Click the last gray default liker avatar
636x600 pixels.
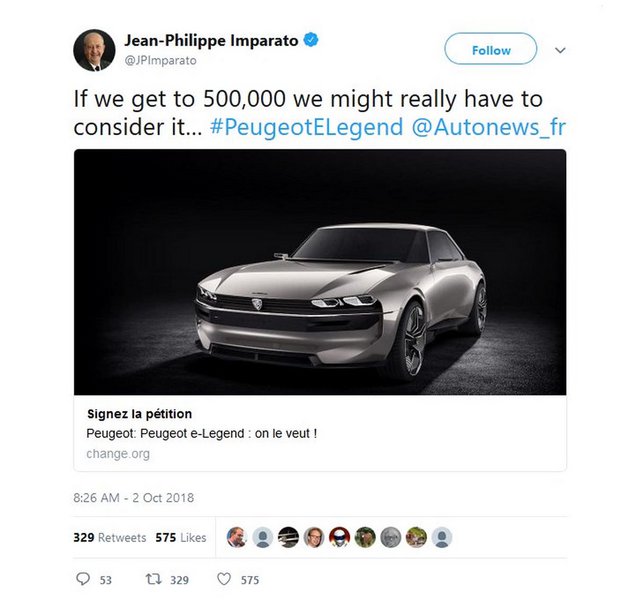(442, 537)
